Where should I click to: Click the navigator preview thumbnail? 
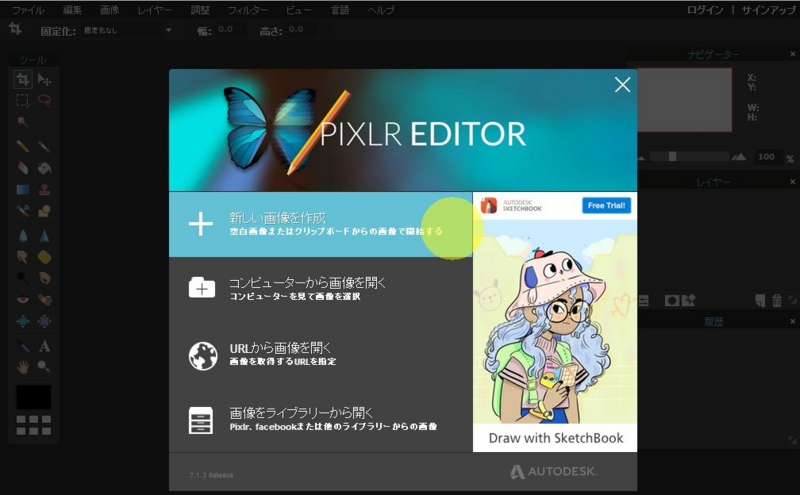click(x=684, y=100)
